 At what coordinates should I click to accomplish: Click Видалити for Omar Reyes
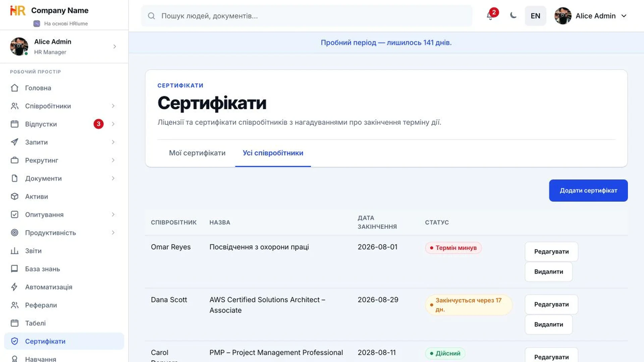(x=549, y=272)
